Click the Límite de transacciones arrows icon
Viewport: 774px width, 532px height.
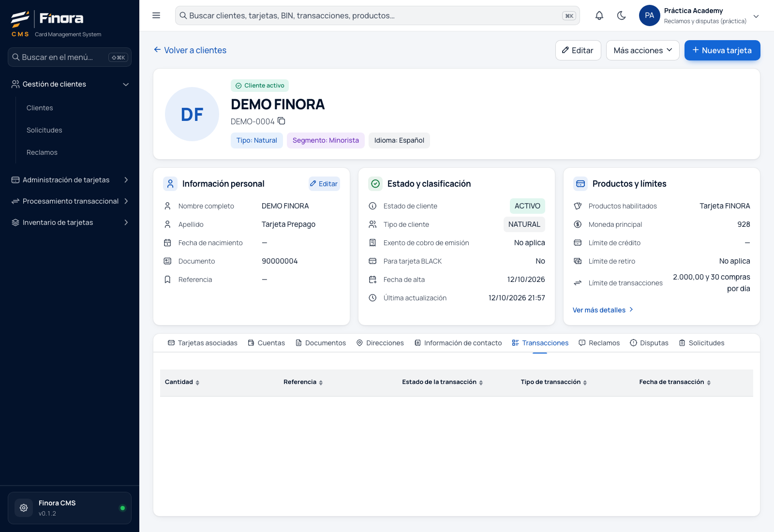(578, 283)
